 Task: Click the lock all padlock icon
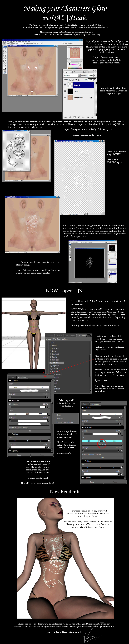coord(78,80)
